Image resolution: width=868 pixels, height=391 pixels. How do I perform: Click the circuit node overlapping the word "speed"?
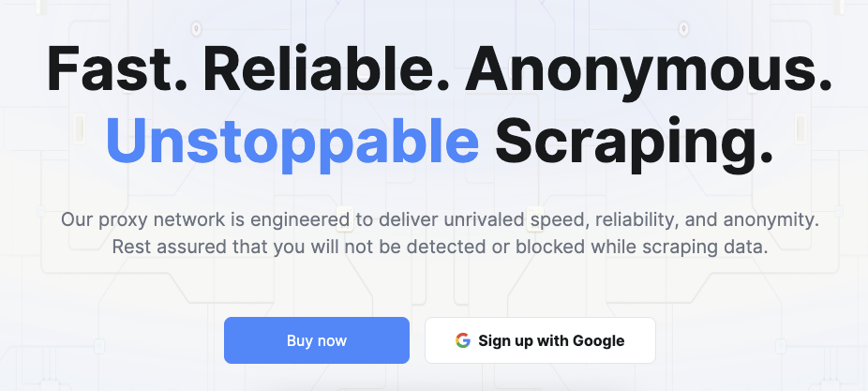pos(534,219)
